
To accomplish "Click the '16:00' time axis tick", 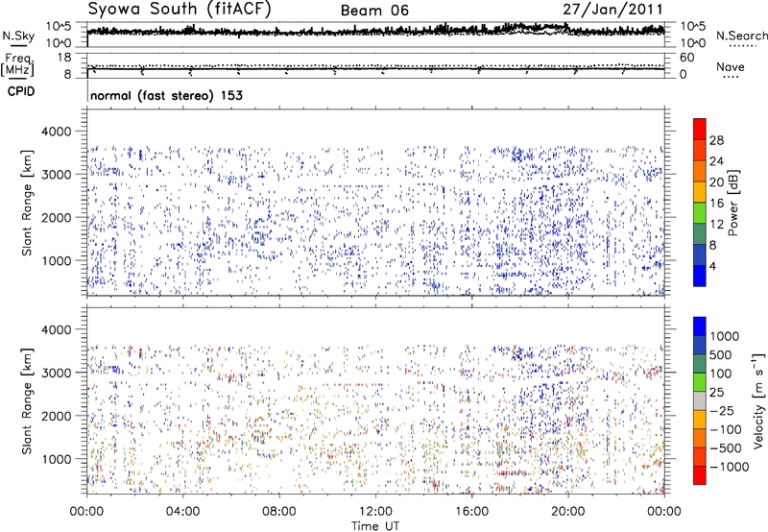I will tap(471, 512).
